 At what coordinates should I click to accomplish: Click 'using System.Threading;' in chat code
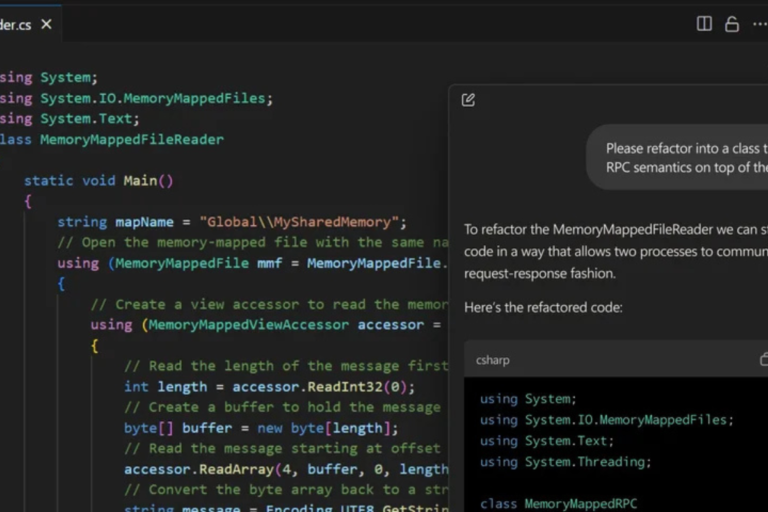click(565, 462)
